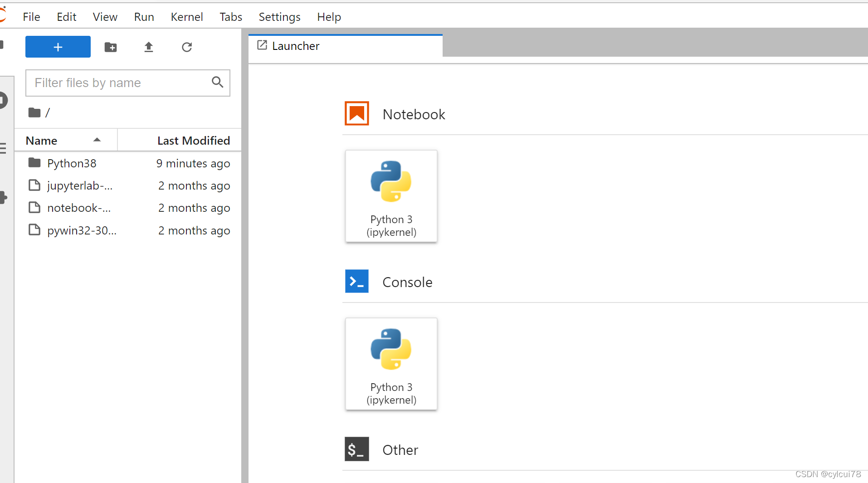This screenshot has height=483, width=868.
Task: Select the Python38 folder
Action: pos(128,163)
